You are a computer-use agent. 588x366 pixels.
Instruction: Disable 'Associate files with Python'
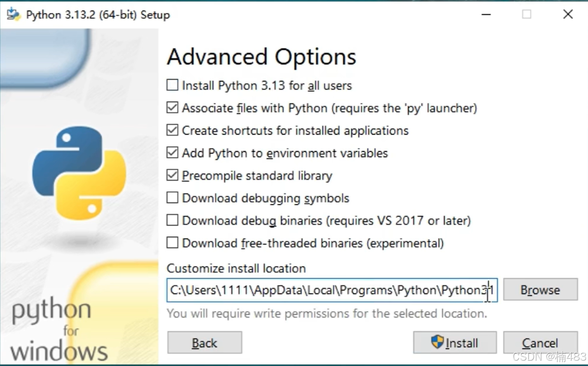172,107
